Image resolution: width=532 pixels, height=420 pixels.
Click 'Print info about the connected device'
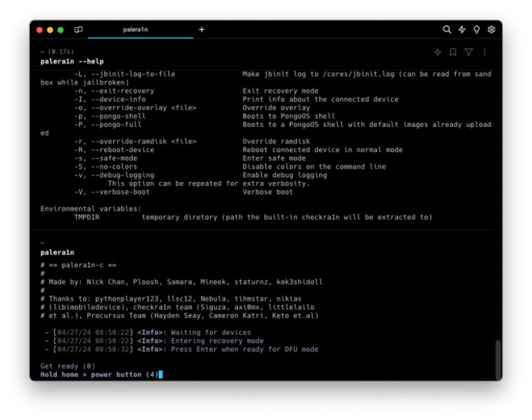[321, 99]
